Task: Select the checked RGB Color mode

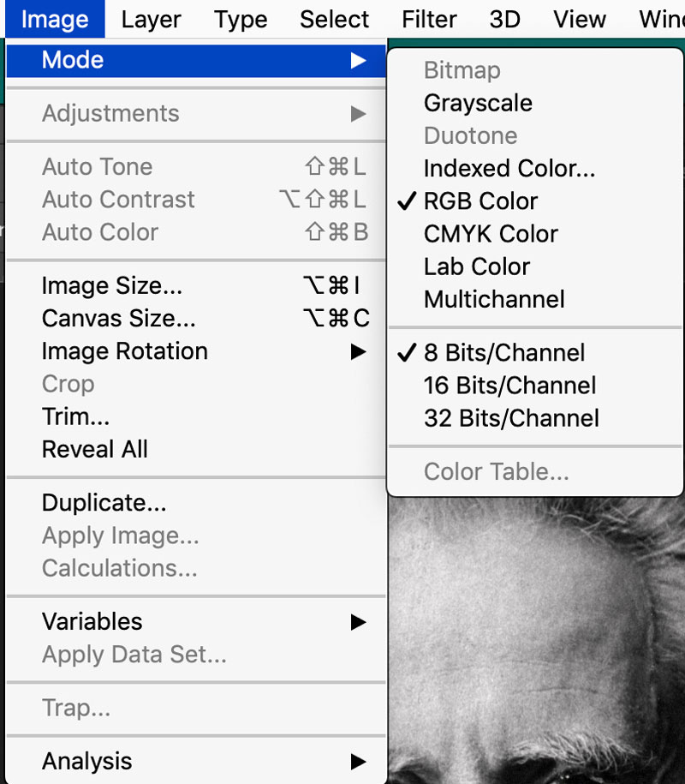Action: coord(480,201)
